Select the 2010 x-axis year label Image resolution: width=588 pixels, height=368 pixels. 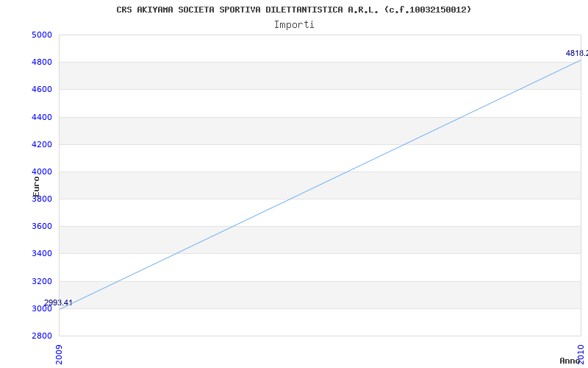(x=581, y=354)
